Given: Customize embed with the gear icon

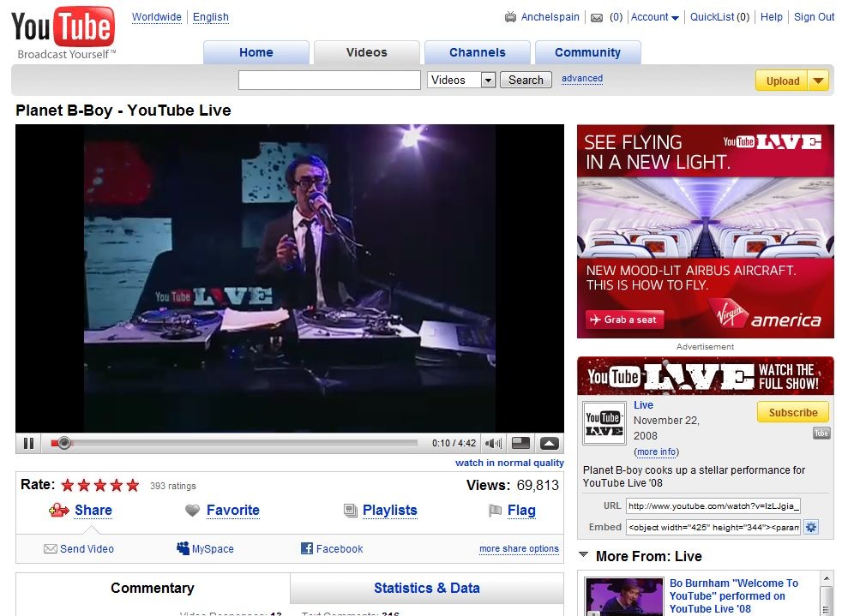Looking at the screenshot, I should click(x=811, y=527).
